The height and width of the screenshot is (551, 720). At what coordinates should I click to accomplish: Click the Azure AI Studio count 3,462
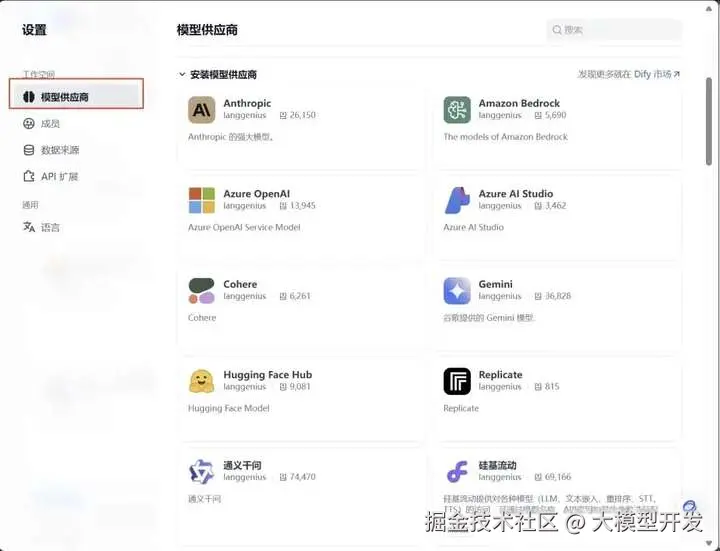[x=555, y=206]
